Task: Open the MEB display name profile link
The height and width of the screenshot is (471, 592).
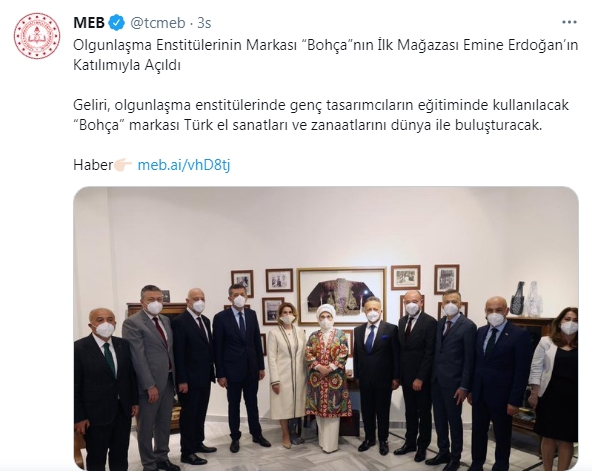Action: 89,23
